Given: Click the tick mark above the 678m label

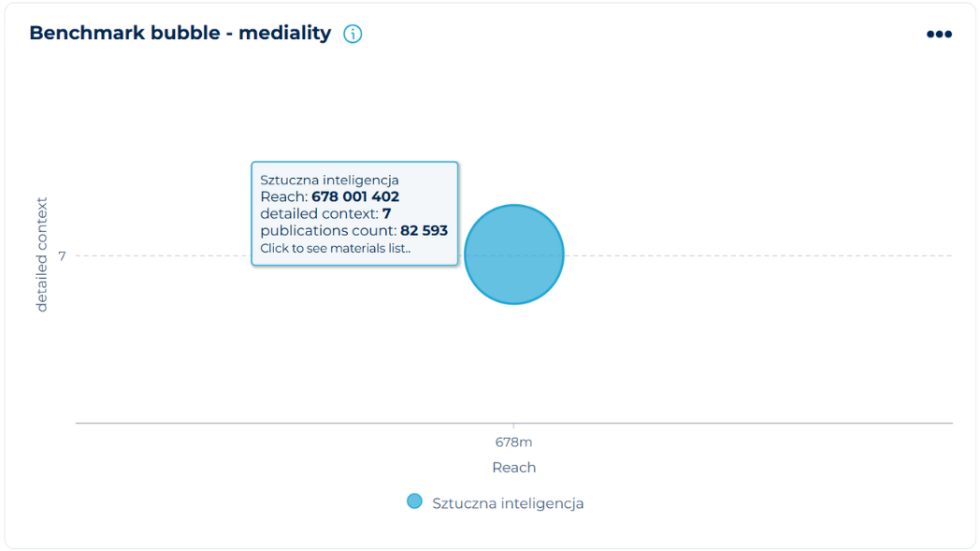Looking at the screenshot, I should 513,427.
